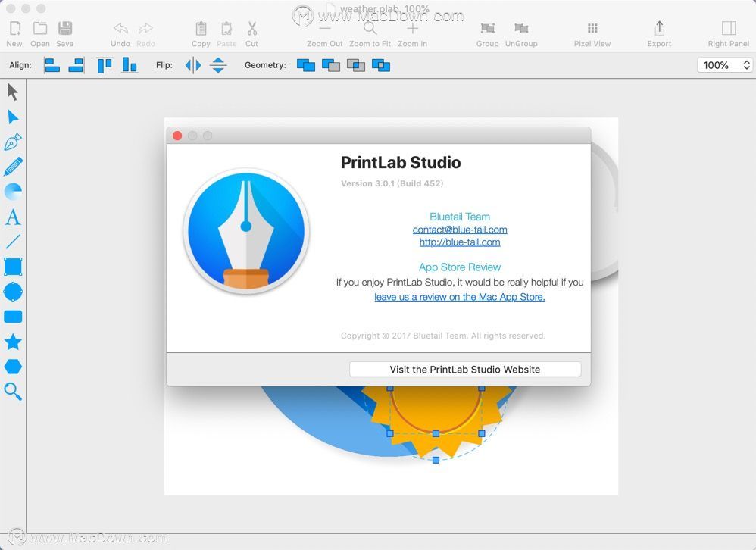Open the http://blue-tail.com link
756x550 pixels.
coord(460,242)
